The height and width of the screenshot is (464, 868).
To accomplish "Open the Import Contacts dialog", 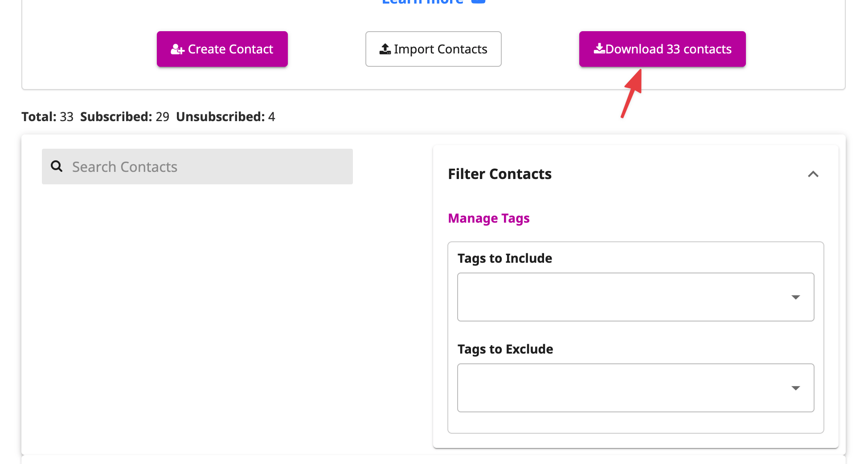I will point(433,49).
